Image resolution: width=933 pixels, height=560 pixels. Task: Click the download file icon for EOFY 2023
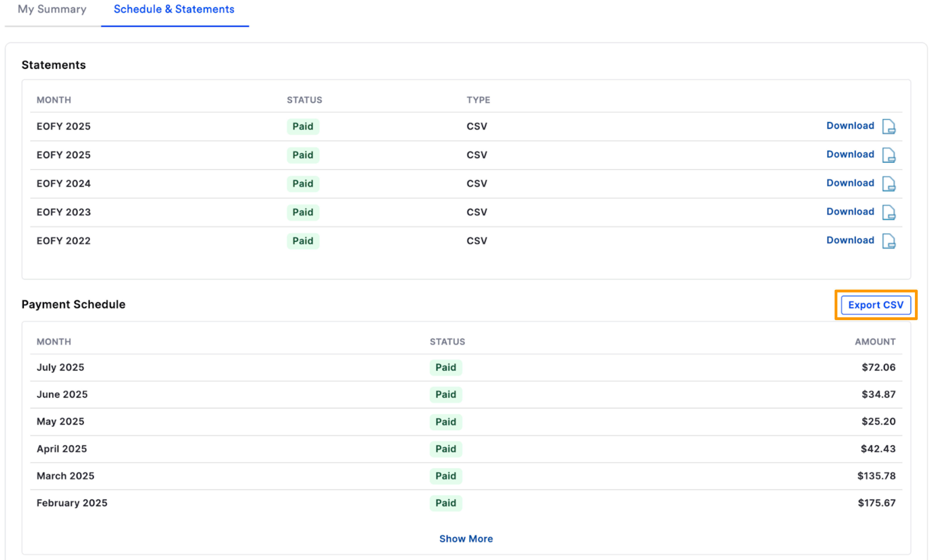[889, 212]
